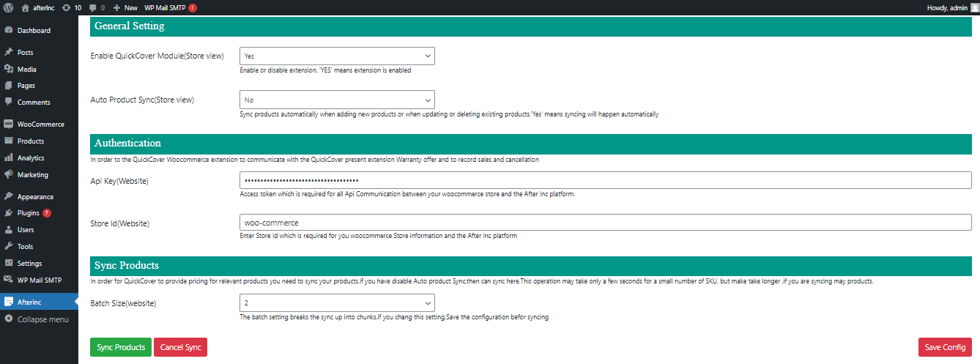Click the Plugins plug icon
The height and width of the screenshot is (364, 980).
(x=9, y=213)
